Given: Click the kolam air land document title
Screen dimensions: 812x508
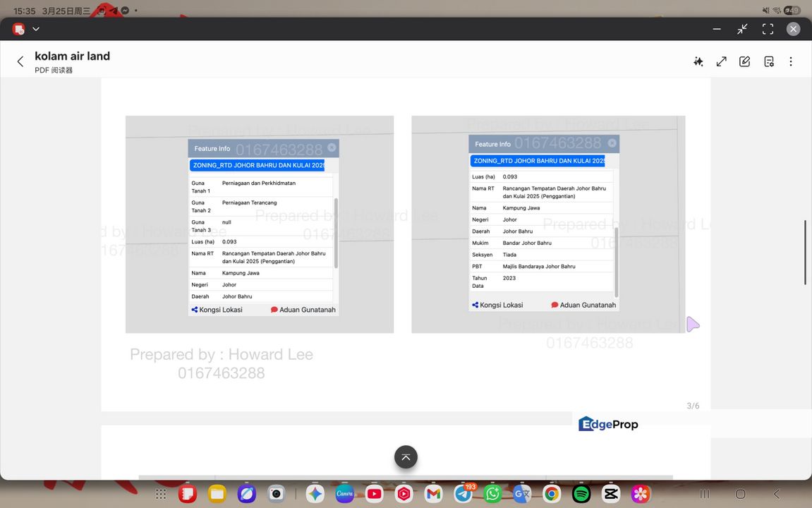Looking at the screenshot, I should [x=72, y=56].
